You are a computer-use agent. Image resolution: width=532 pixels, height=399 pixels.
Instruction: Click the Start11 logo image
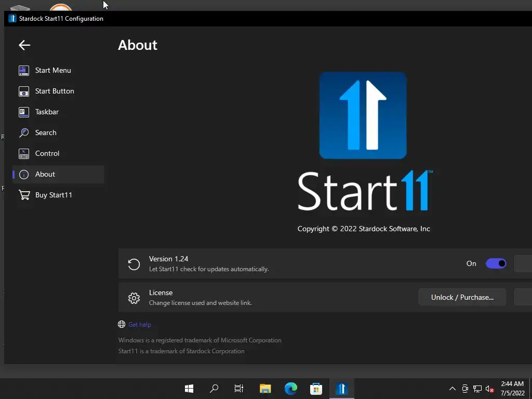[x=363, y=115]
